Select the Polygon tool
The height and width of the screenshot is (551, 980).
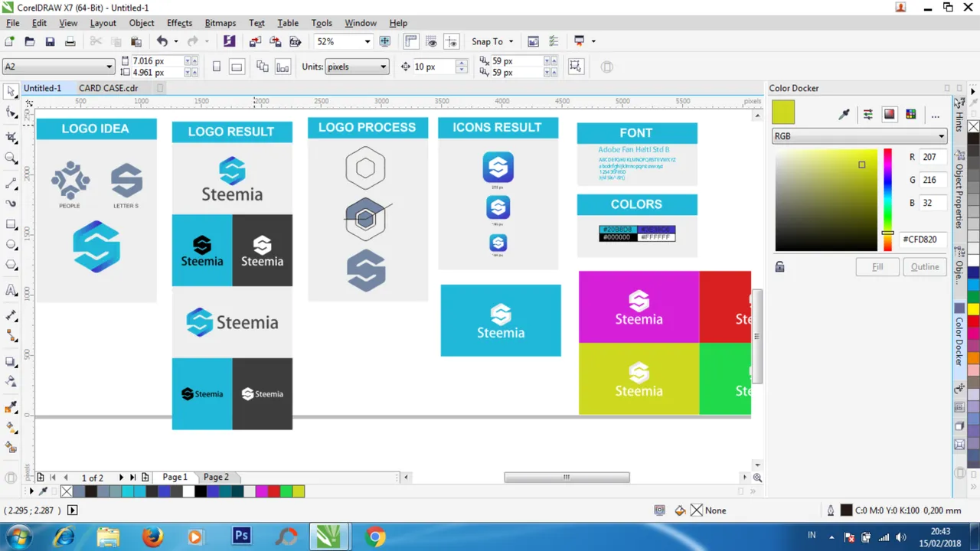tap(11, 265)
